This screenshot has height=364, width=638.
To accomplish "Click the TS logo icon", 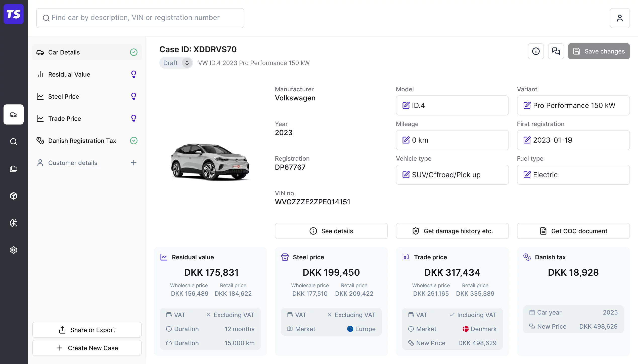I will 14,14.
